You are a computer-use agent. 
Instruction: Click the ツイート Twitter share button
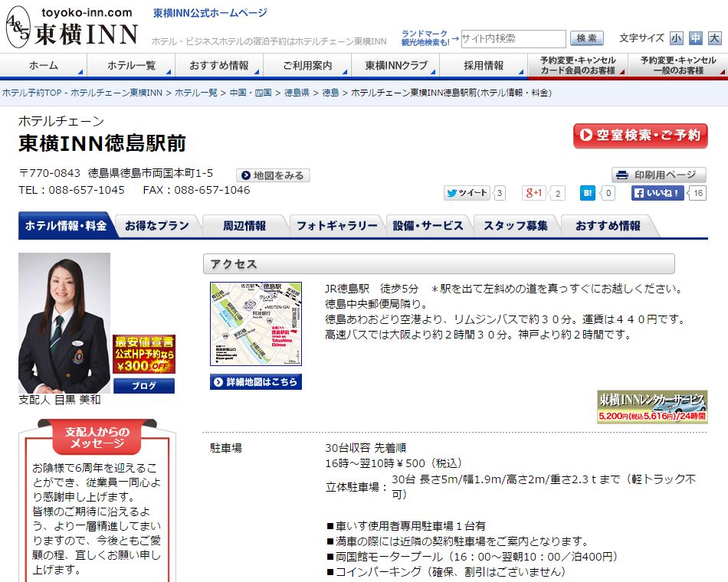467,193
